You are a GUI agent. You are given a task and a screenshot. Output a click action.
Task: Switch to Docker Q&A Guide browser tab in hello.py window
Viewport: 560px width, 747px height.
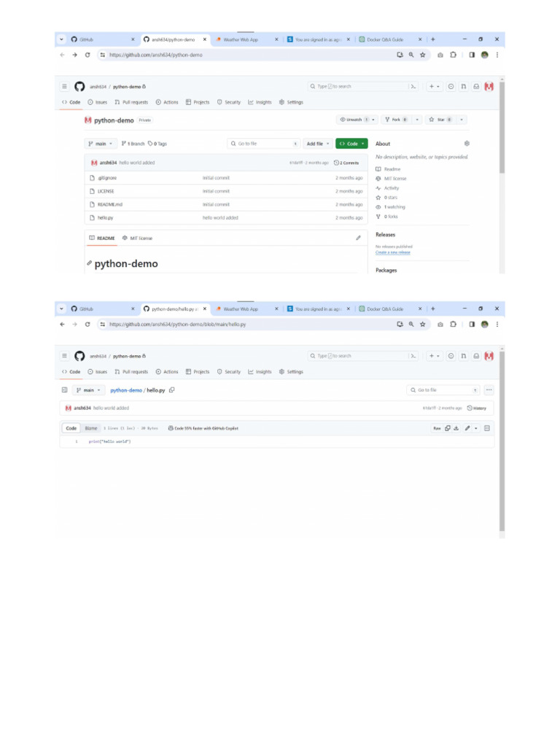click(x=391, y=309)
